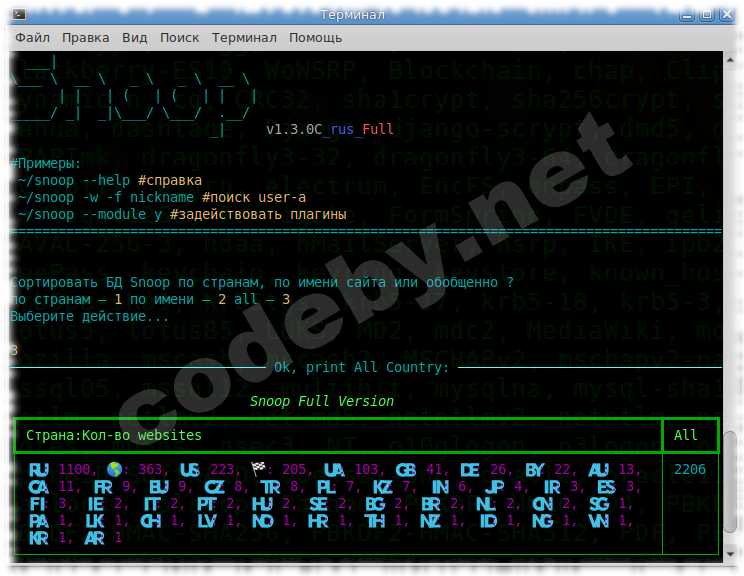Click the BG country code
The image size is (744, 576).
point(375,504)
